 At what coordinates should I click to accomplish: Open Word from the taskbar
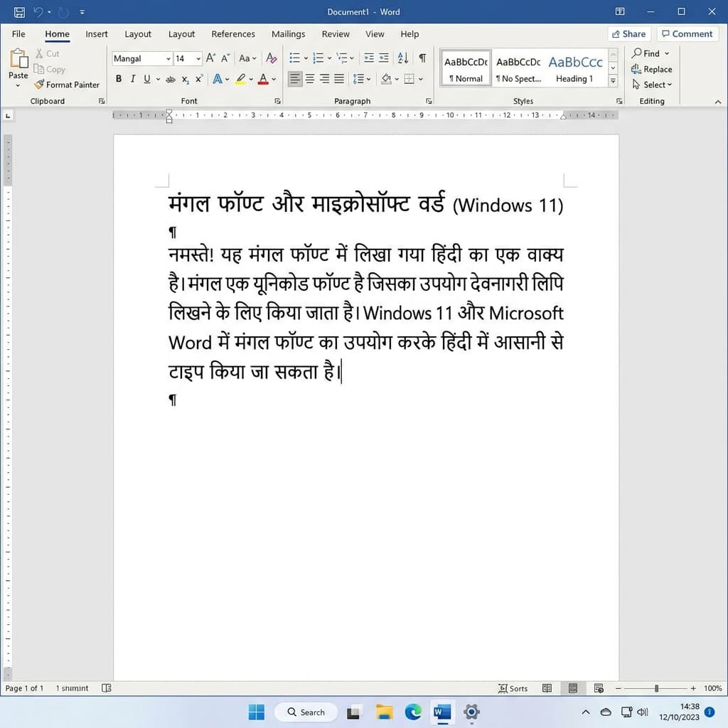[x=442, y=712]
